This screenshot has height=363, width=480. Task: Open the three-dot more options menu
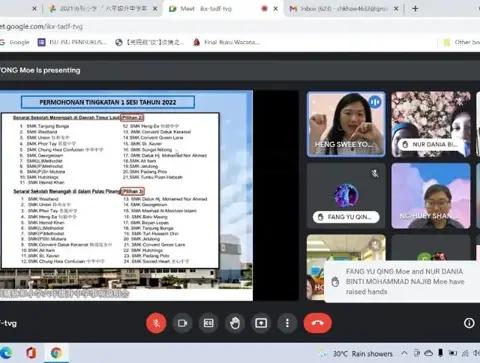coord(287,323)
